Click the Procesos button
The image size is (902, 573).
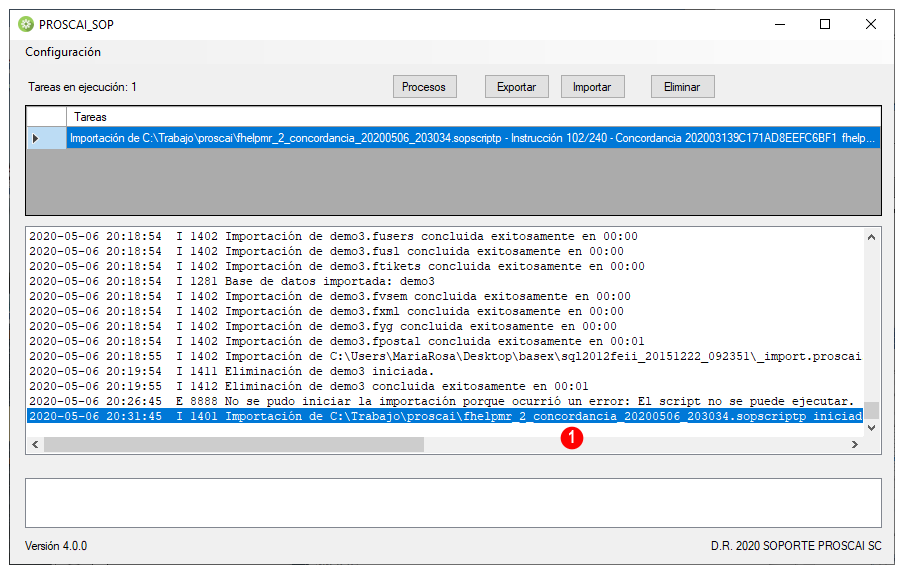point(425,87)
